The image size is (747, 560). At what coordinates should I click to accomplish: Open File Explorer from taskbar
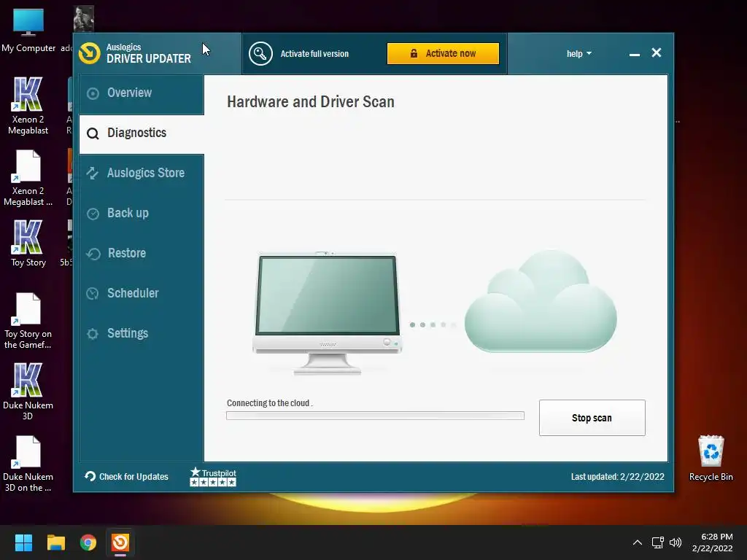point(55,542)
